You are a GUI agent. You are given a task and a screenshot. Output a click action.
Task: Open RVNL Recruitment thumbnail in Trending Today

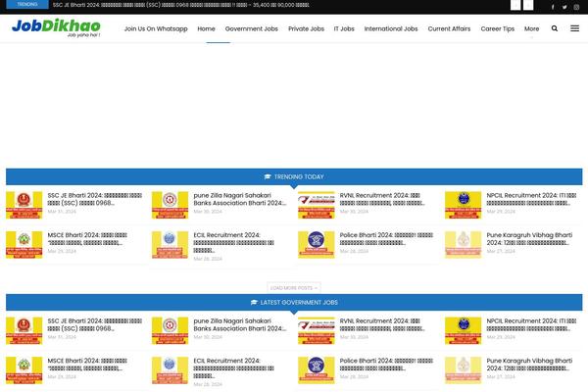coord(317,205)
